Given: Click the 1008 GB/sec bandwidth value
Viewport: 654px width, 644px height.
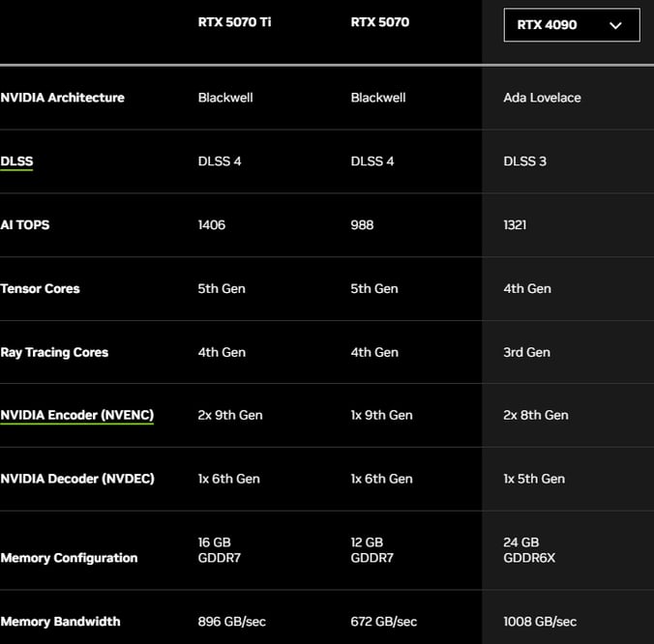Looking at the screenshot, I should tap(540, 622).
